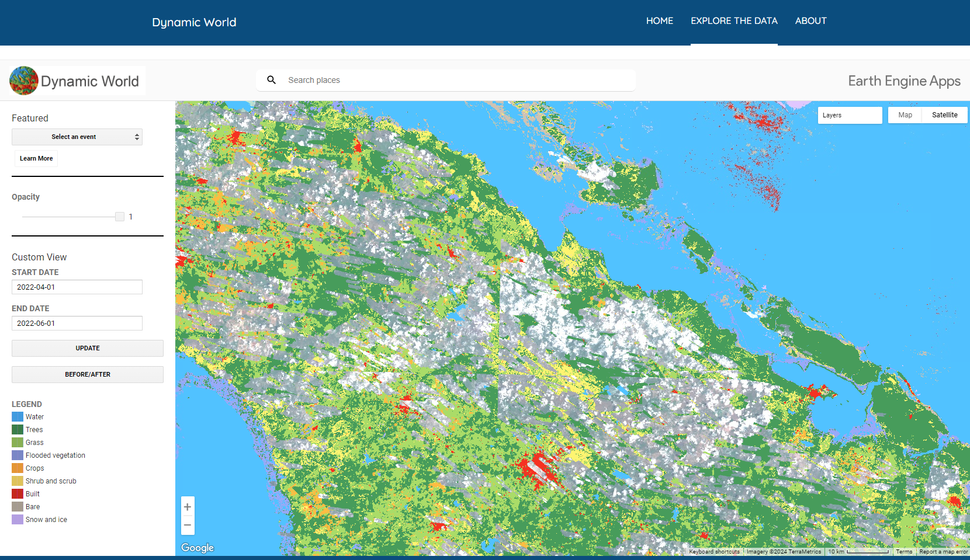The width and height of the screenshot is (970, 560).
Task: Click the START DATE input field
Action: pyautogui.click(x=77, y=287)
